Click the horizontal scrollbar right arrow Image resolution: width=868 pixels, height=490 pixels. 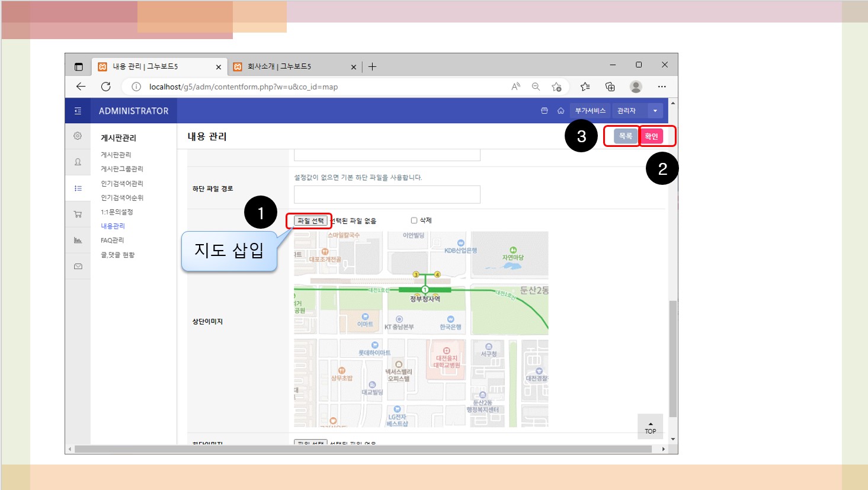663,449
